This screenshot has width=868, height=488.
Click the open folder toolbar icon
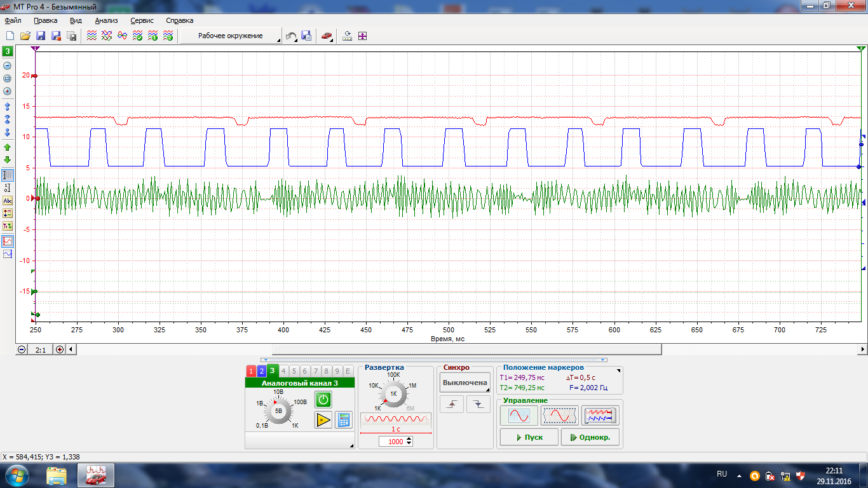[x=25, y=36]
